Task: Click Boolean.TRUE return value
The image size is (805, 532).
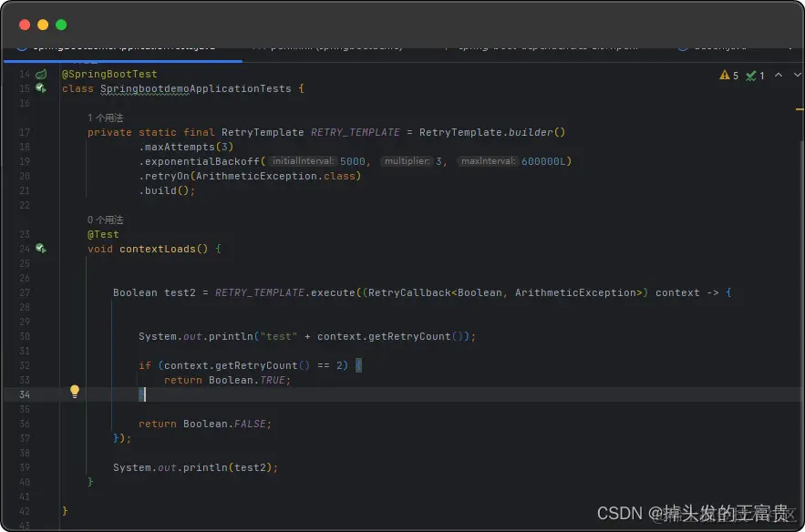Action: [246, 380]
